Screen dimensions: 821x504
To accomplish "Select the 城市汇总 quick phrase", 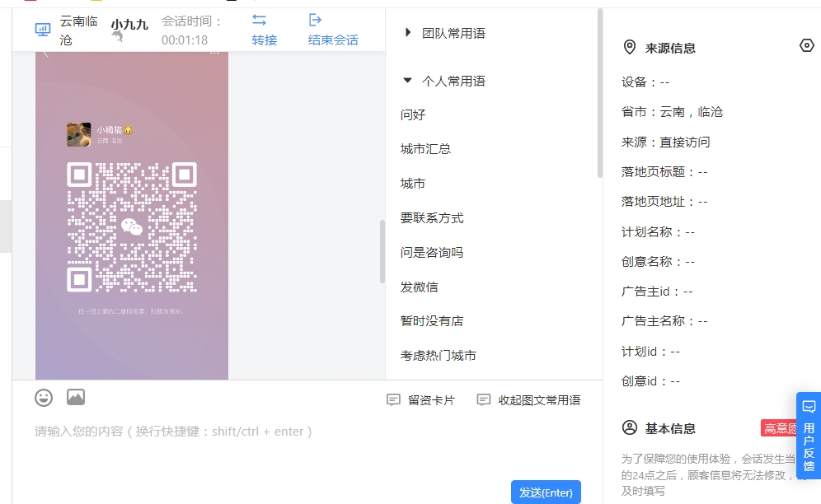I will [425, 149].
